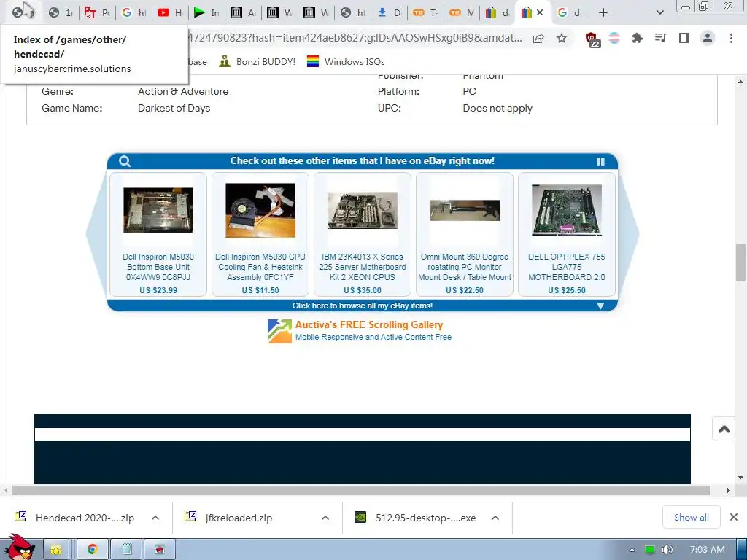Viewport: 747px width, 560px height.
Task: Open DELL OPTIPLEX 755 LGA775 title link
Action: coord(566,267)
